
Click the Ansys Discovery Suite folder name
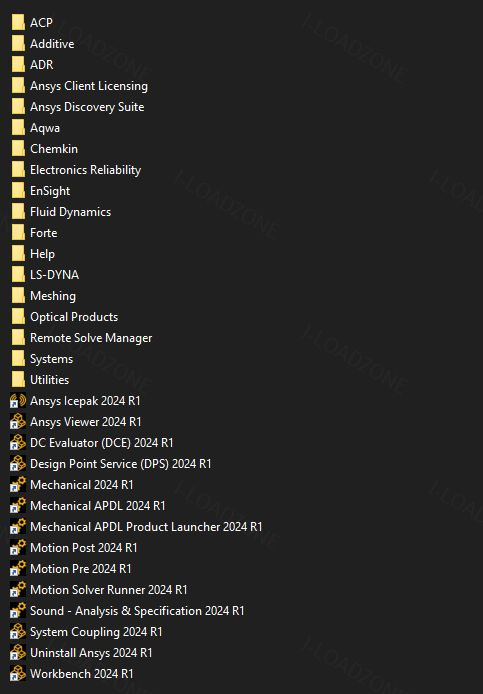coord(87,107)
